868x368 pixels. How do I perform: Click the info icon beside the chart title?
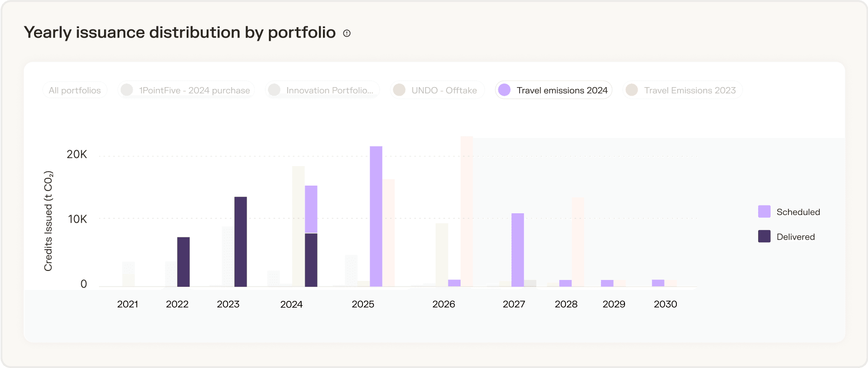(x=347, y=33)
